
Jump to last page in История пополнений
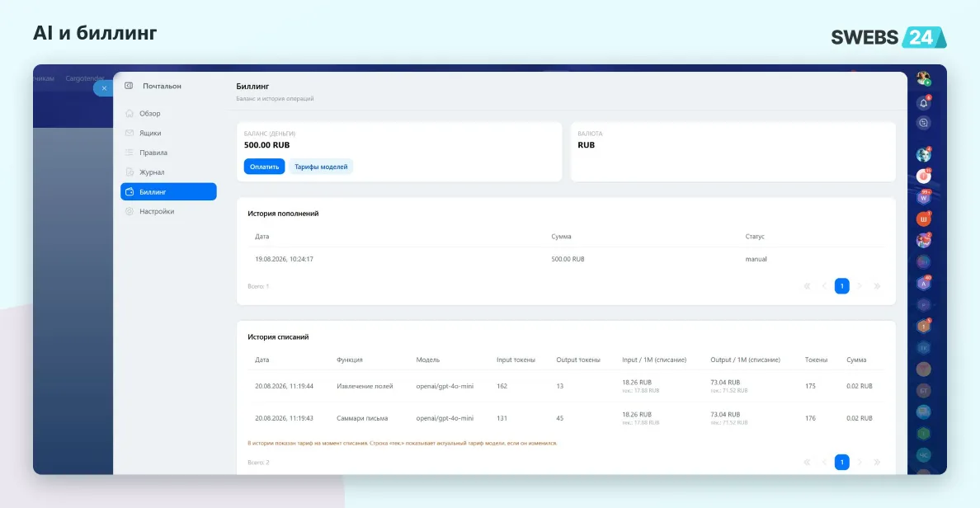(x=877, y=286)
